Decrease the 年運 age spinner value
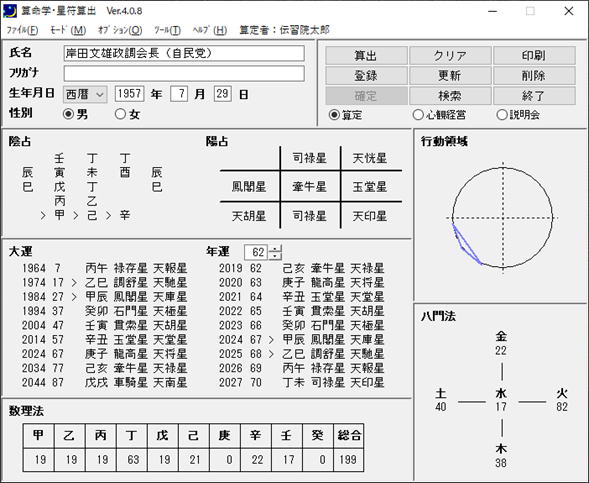The width and height of the screenshot is (589, 483). [x=275, y=256]
